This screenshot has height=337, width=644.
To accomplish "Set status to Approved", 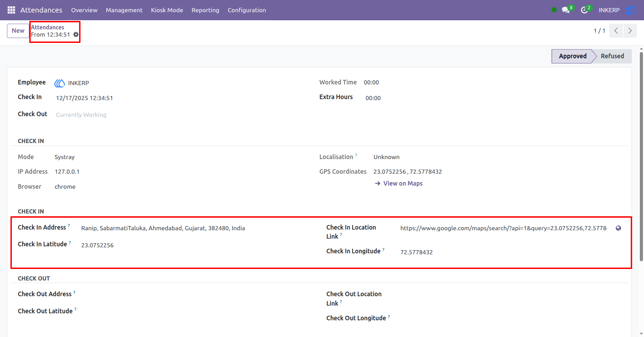I will click(572, 56).
